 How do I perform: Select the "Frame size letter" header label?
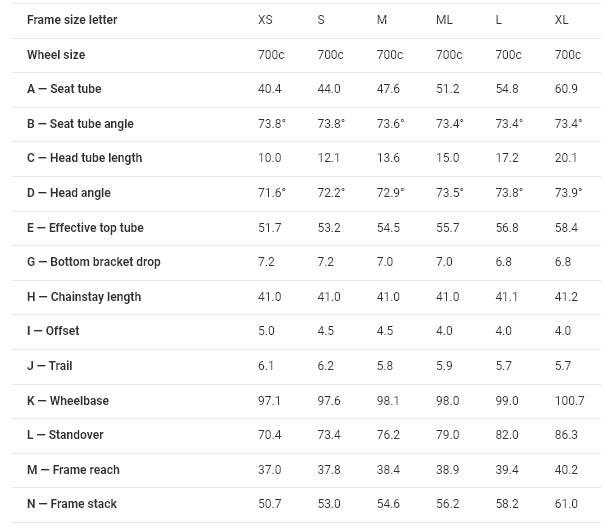pos(71,20)
